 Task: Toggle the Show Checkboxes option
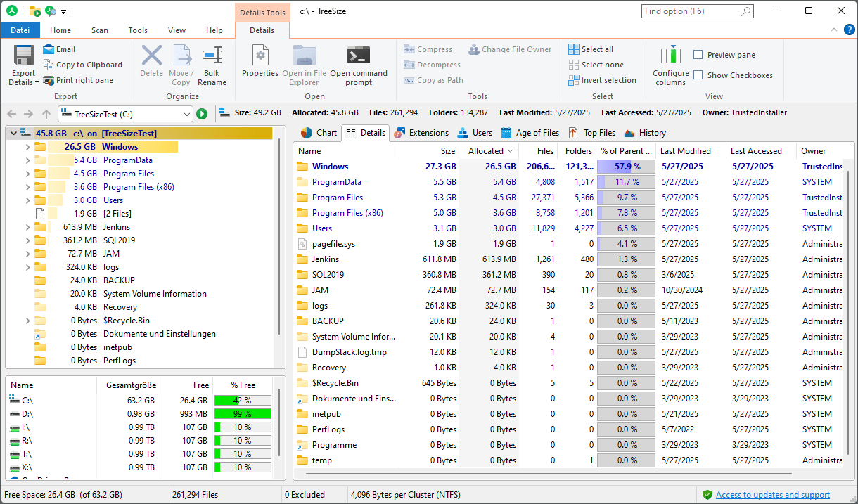point(698,75)
